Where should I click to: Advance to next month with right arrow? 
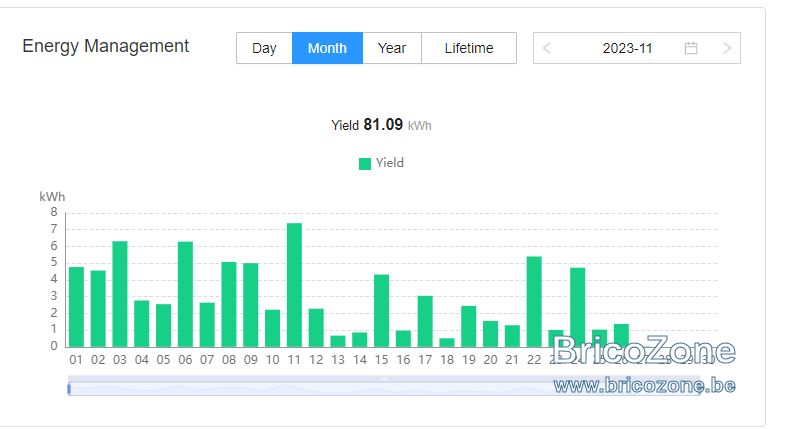[727, 48]
